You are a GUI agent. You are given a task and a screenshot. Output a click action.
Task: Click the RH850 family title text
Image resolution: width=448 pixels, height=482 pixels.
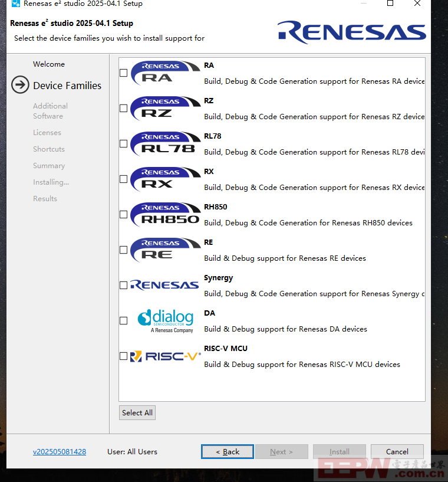click(216, 207)
